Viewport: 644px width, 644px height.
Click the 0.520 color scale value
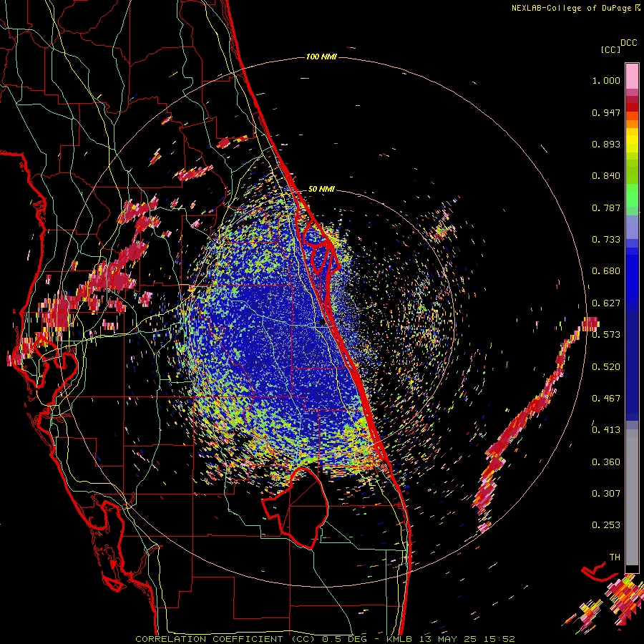[606, 367]
